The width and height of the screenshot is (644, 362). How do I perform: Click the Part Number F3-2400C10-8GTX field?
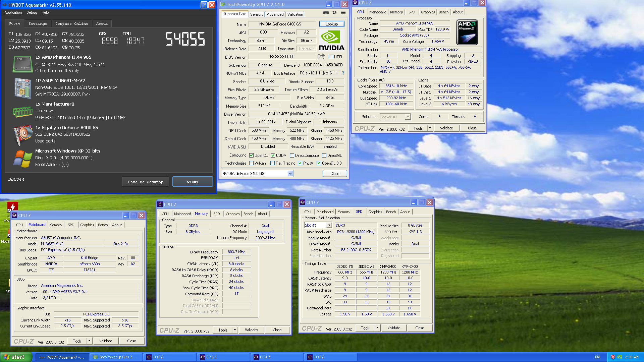pos(356,250)
